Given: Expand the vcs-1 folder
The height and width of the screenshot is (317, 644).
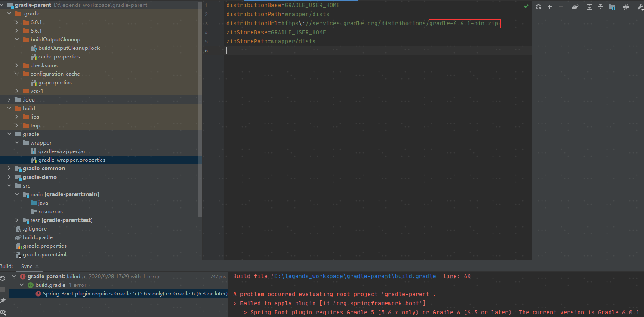Looking at the screenshot, I should pos(17,91).
